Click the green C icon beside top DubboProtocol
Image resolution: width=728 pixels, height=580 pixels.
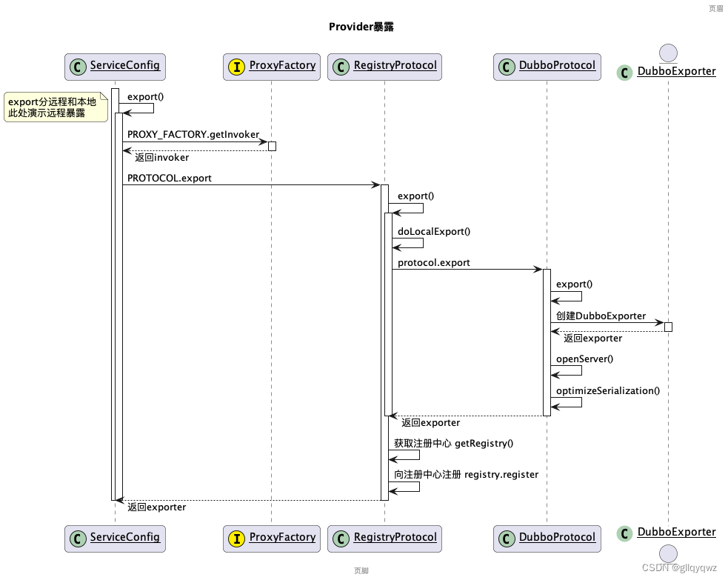(x=507, y=67)
